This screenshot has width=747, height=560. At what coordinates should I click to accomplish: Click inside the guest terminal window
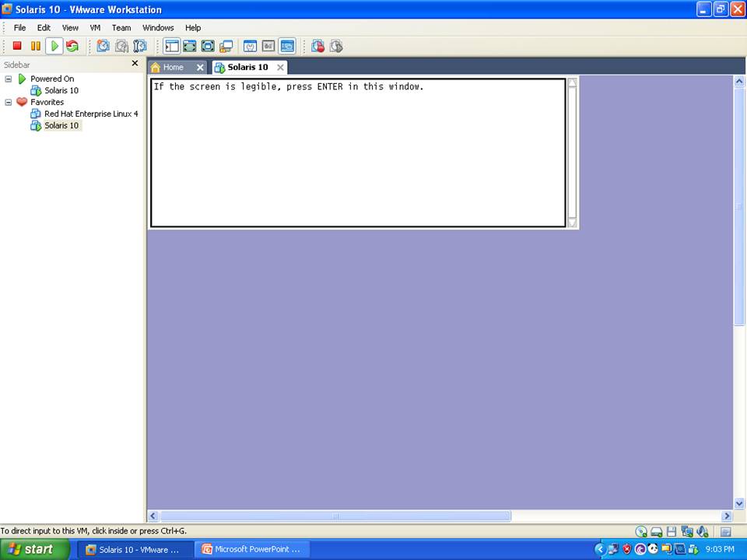coord(358,153)
